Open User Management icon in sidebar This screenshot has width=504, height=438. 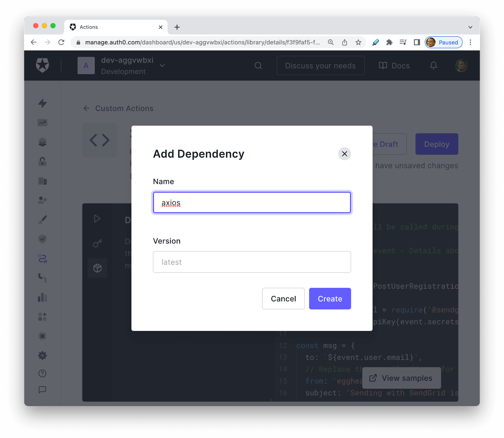point(43,200)
